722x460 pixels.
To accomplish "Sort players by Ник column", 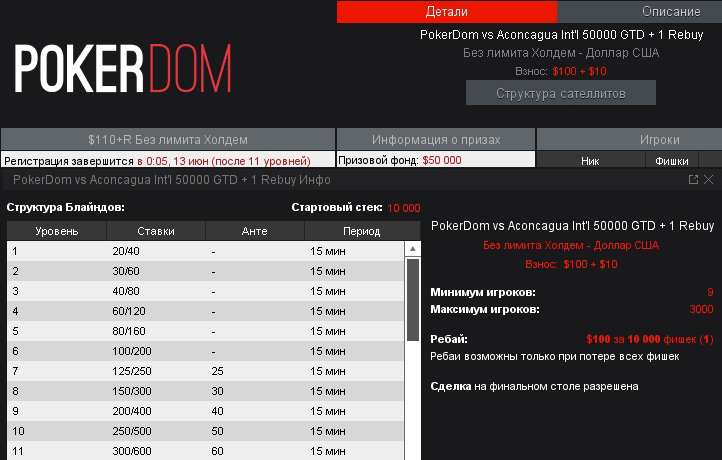I will click(x=590, y=161).
